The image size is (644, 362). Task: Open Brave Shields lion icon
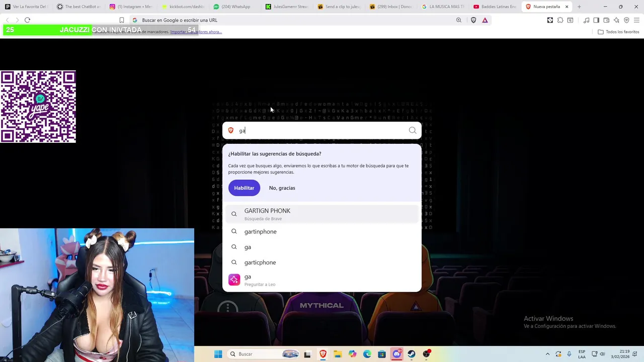point(473,20)
